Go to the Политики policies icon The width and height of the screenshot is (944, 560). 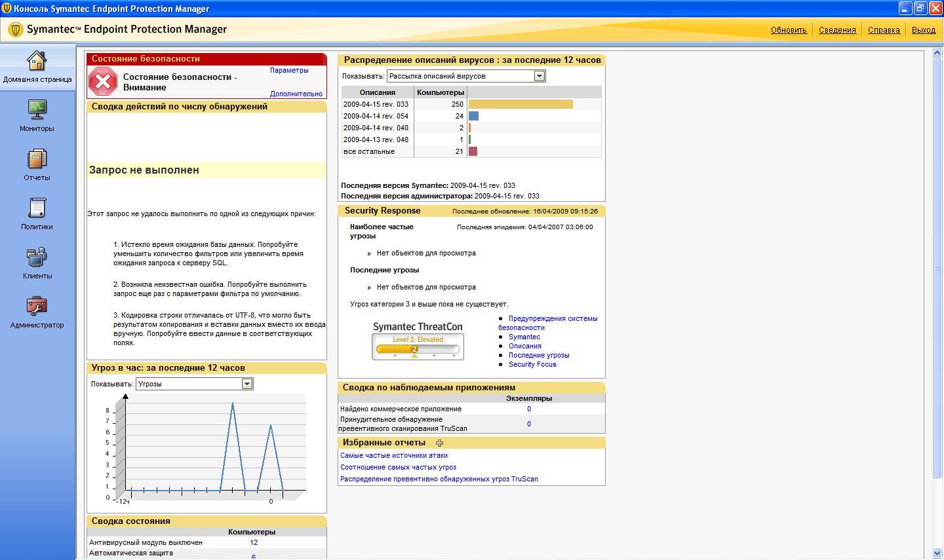pos(37,208)
